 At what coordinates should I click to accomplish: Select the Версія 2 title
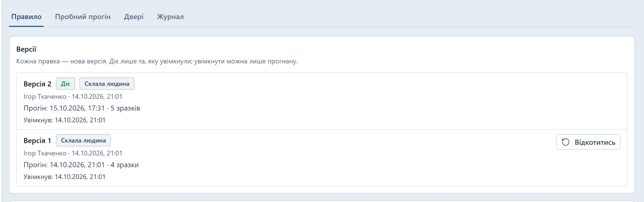[37, 84]
